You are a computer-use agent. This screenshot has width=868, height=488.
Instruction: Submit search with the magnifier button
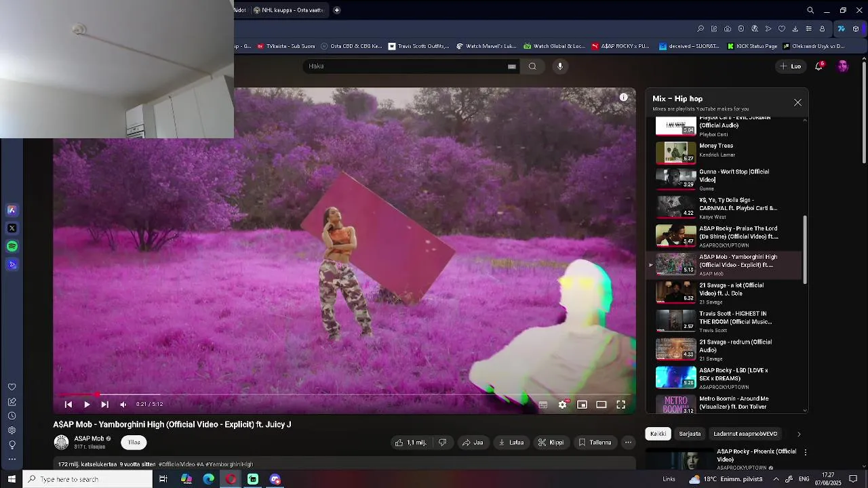pyautogui.click(x=532, y=66)
